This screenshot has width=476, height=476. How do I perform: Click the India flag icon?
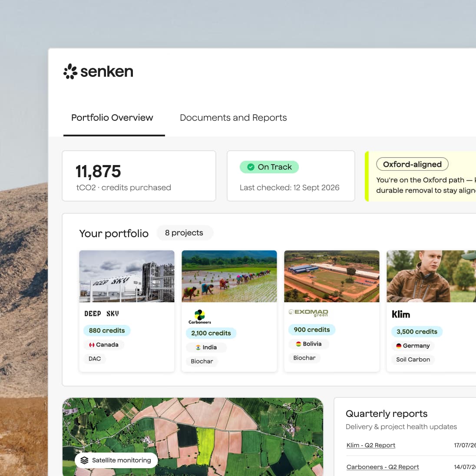[x=198, y=347]
